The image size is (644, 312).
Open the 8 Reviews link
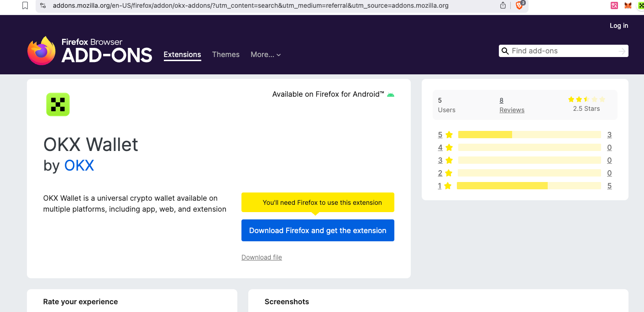pos(512,105)
